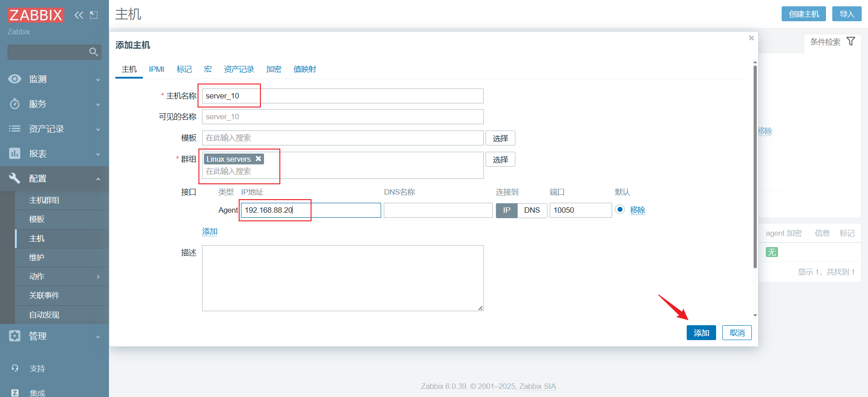The height and width of the screenshot is (397, 868).
Task: Click the Administration gear icon
Action: (15, 336)
